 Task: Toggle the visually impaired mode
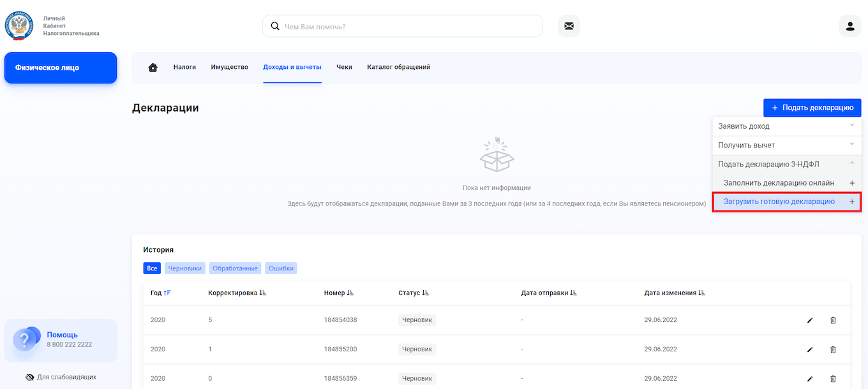click(61, 377)
